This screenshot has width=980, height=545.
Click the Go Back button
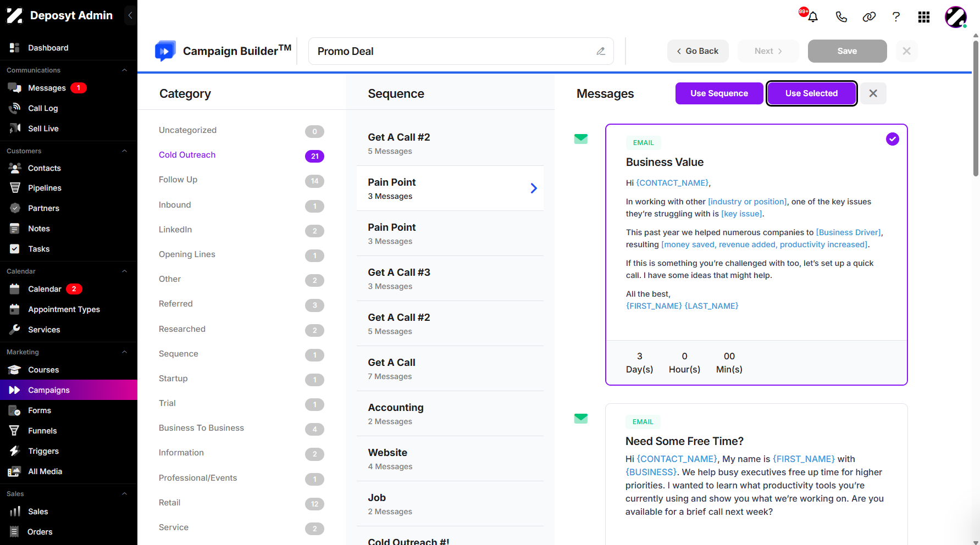(697, 51)
